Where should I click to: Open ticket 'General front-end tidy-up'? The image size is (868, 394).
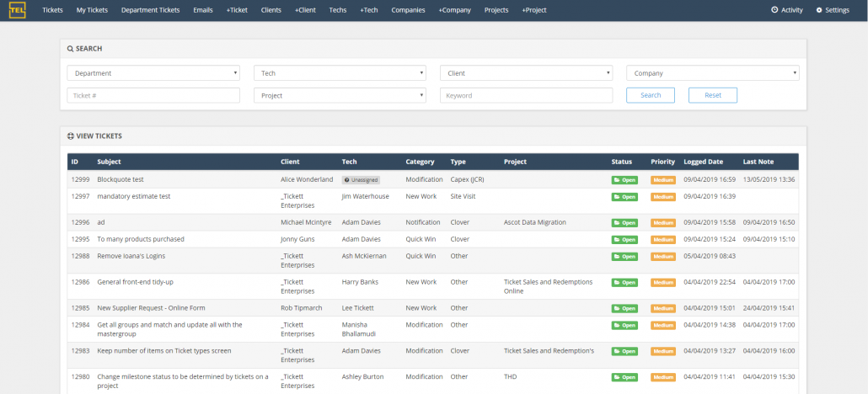tap(136, 282)
